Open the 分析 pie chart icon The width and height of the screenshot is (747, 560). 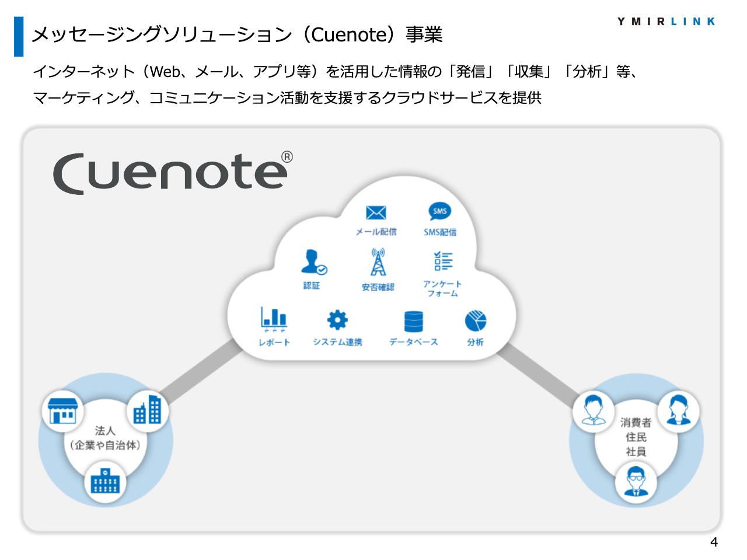pyautogui.click(x=476, y=319)
